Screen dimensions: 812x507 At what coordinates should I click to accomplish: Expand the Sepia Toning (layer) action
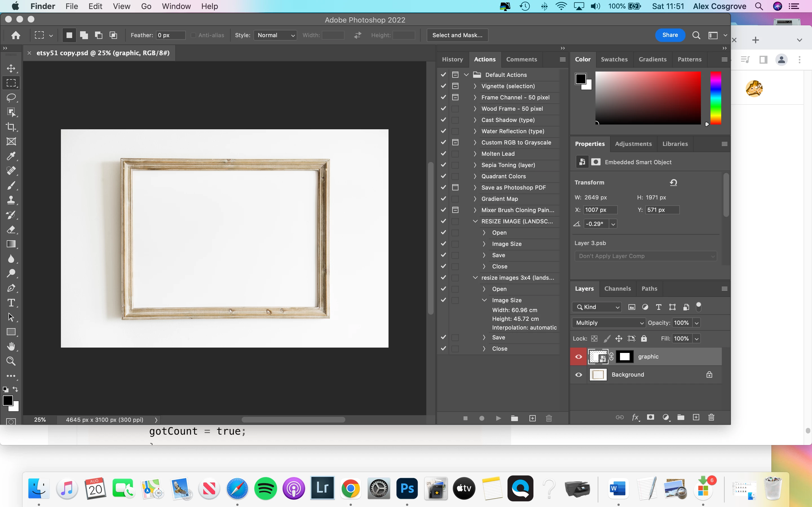(x=475, y=165)
